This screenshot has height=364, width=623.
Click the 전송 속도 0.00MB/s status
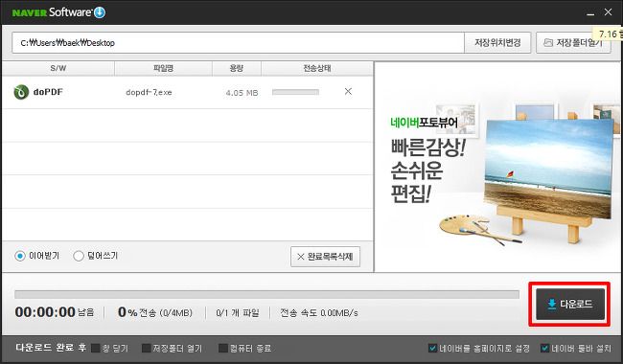(319, 313)
